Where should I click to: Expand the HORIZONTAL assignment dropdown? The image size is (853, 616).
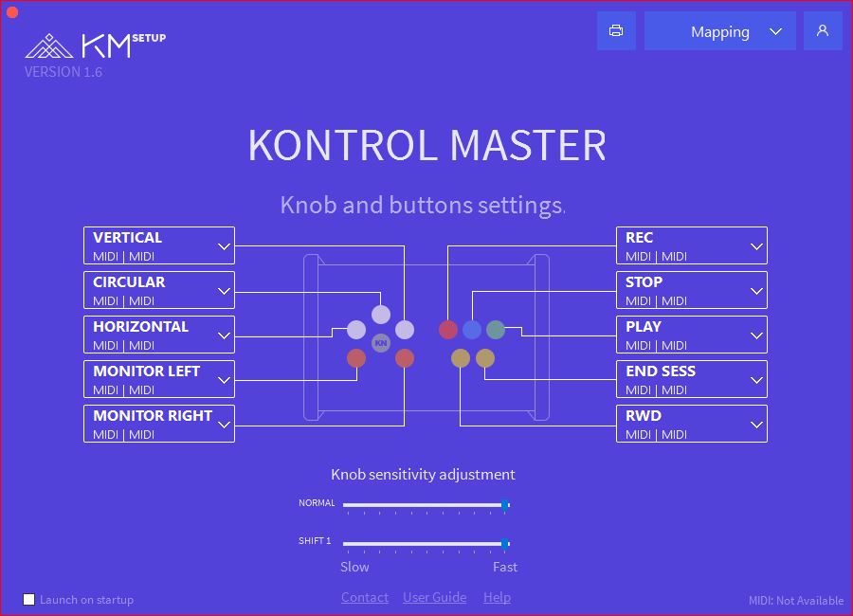[159, 335]
